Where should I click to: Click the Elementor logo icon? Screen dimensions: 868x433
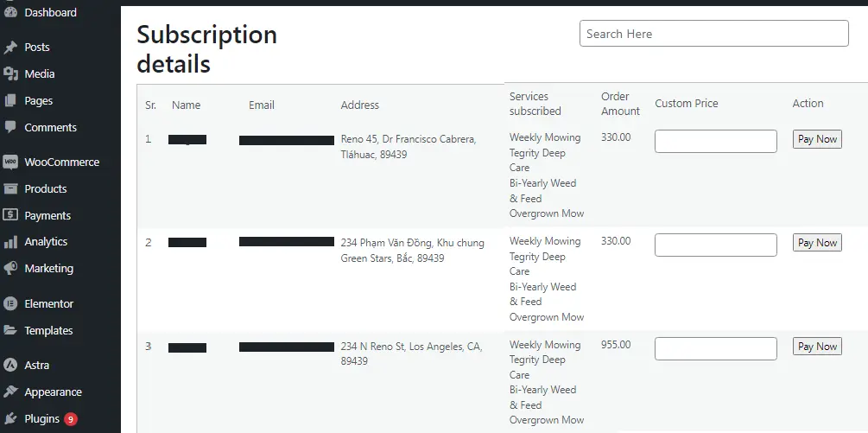click(10, 304)
